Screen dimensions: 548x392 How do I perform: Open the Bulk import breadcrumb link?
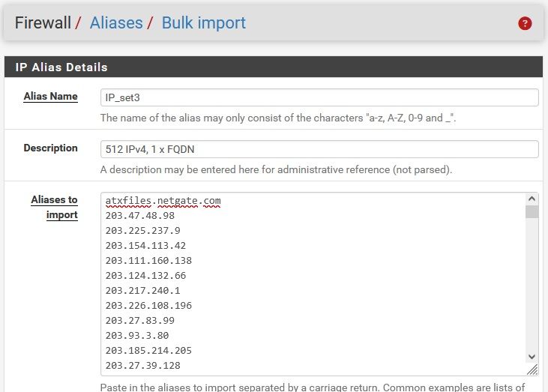[204, 23]
